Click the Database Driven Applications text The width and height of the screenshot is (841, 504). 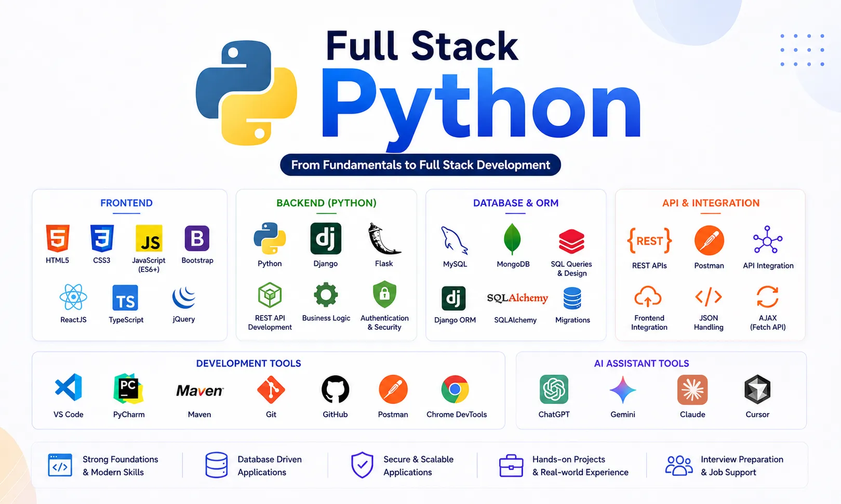coord(270,466)
